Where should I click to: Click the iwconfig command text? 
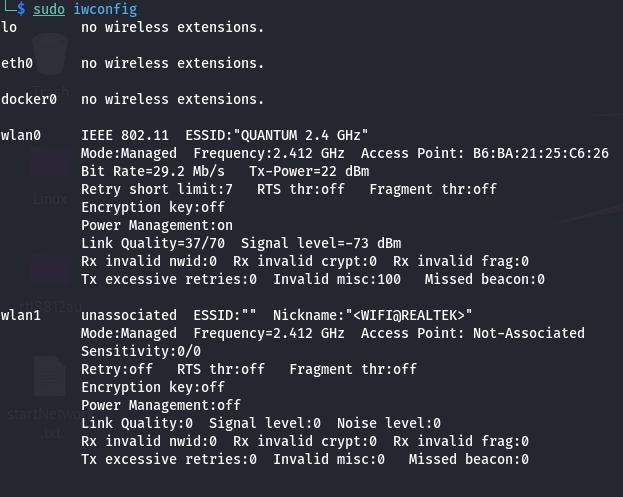click(105, 9)
